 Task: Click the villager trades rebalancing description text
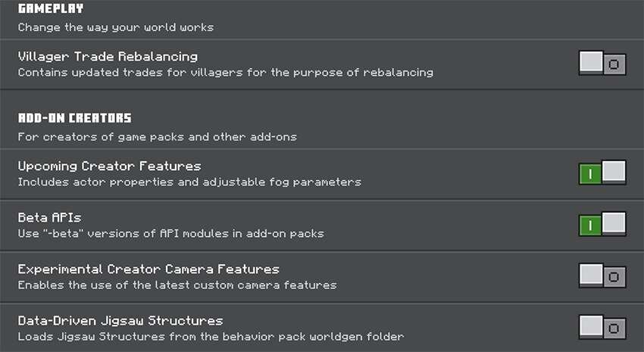[225, 73]
